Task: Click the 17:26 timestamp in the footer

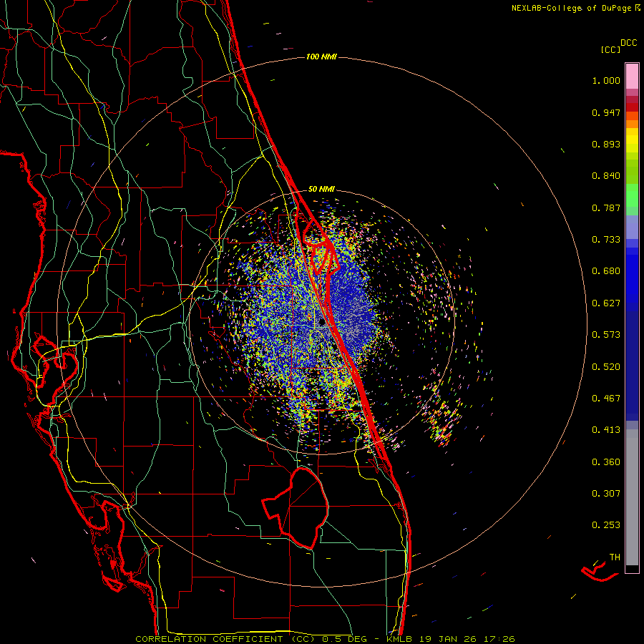Action: [500, 639]
